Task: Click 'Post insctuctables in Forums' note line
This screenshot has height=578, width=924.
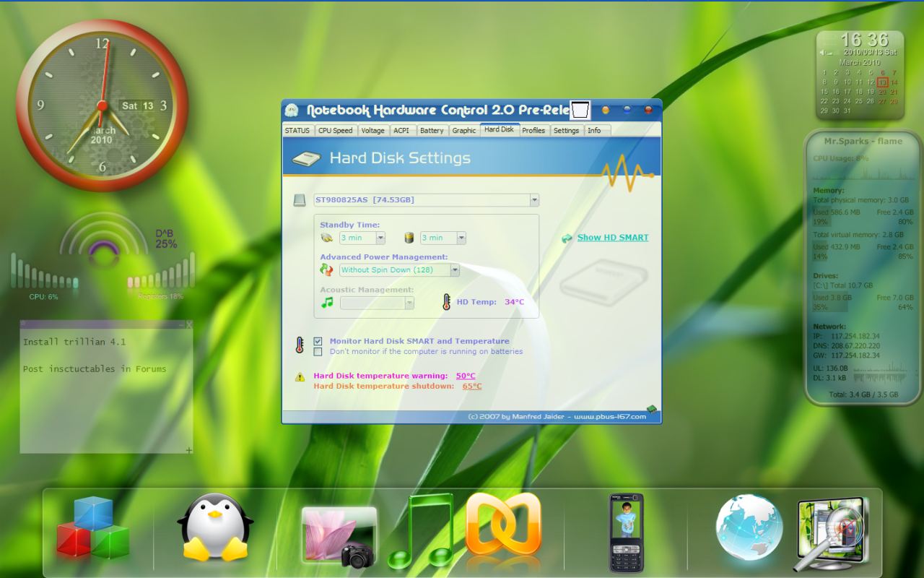Action: pyautogui.click(x=95, y=369)
